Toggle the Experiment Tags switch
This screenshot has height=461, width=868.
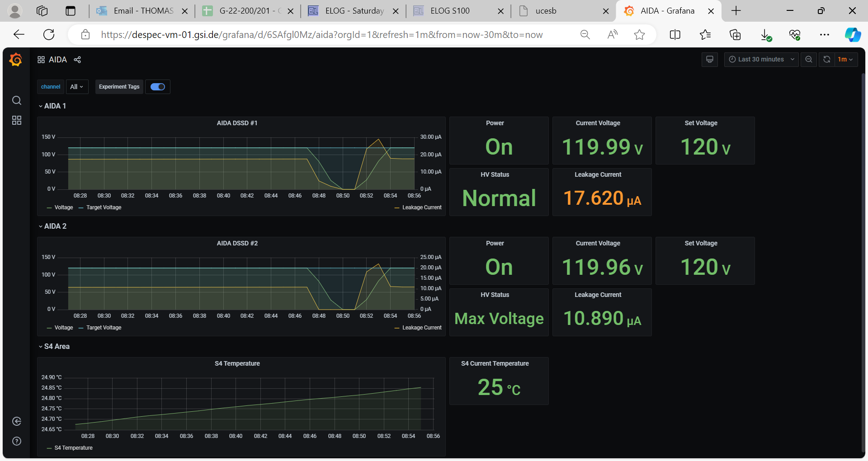pos(158,87)
